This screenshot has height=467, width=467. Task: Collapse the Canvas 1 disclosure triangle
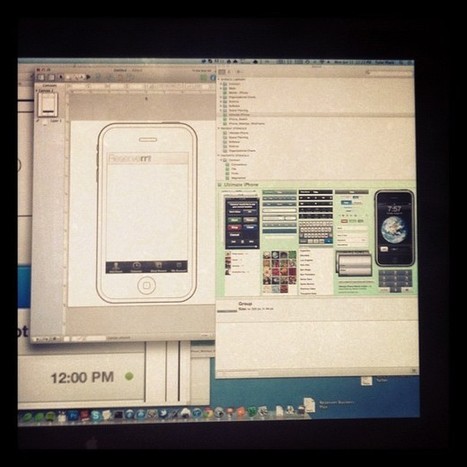pyautogui.click(x=37, y=90)
